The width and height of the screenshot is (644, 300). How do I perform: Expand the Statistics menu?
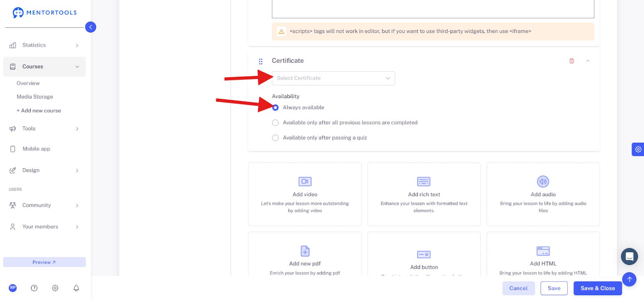pos(44,45)
